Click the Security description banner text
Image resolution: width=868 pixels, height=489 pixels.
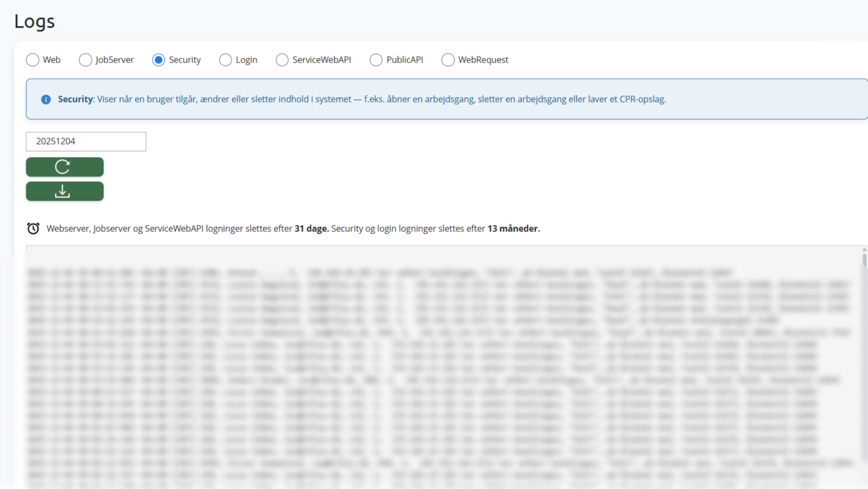click(381, 99)
